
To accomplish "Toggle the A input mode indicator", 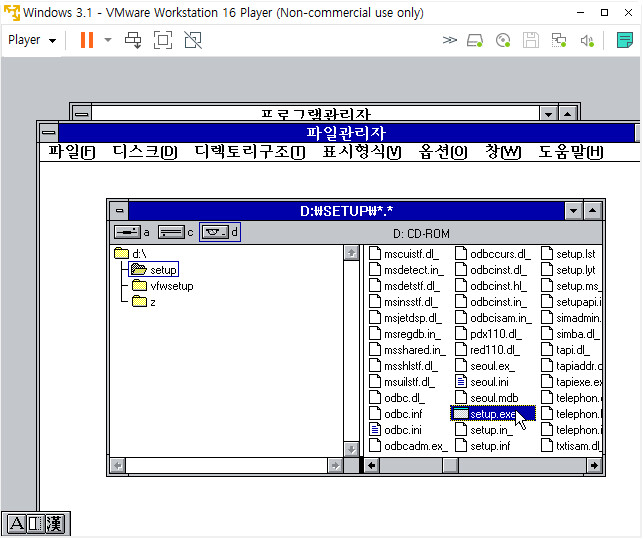I will click(16, 524).
